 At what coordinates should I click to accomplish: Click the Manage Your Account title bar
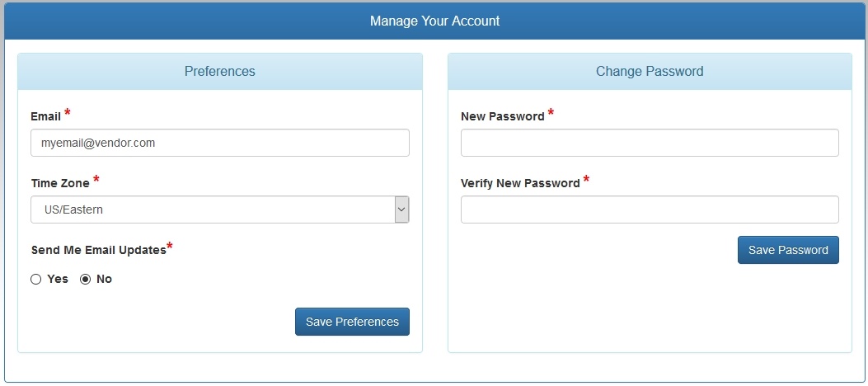click(434, 21)
